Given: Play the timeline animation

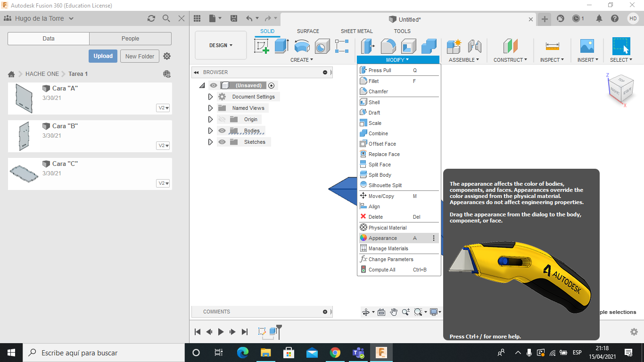Looking at the screenshot, I should pyautogui.click(x=221, y=332).
